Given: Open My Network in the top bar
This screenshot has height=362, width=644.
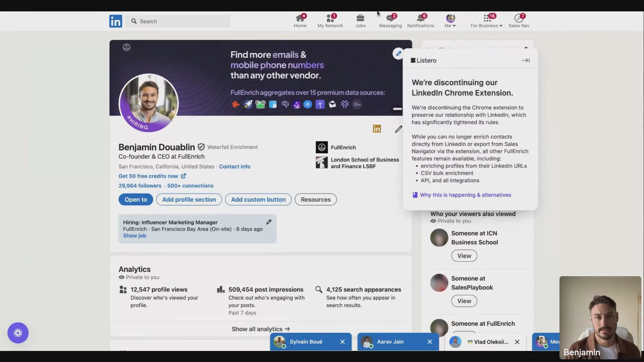Looking at the screenshot, I should click(x=330, y=21).
